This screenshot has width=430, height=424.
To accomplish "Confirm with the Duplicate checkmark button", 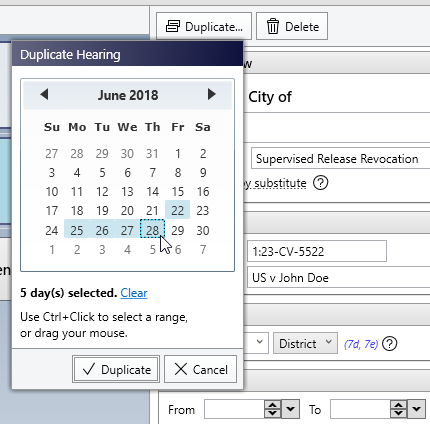I will click(116, 369).
